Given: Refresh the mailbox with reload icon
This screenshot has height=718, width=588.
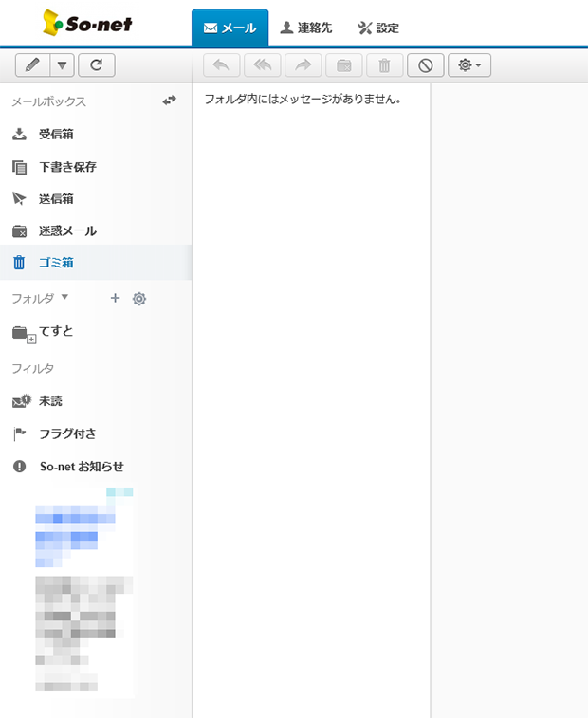Looking at the screenshot, I should (x=96, y=65).
